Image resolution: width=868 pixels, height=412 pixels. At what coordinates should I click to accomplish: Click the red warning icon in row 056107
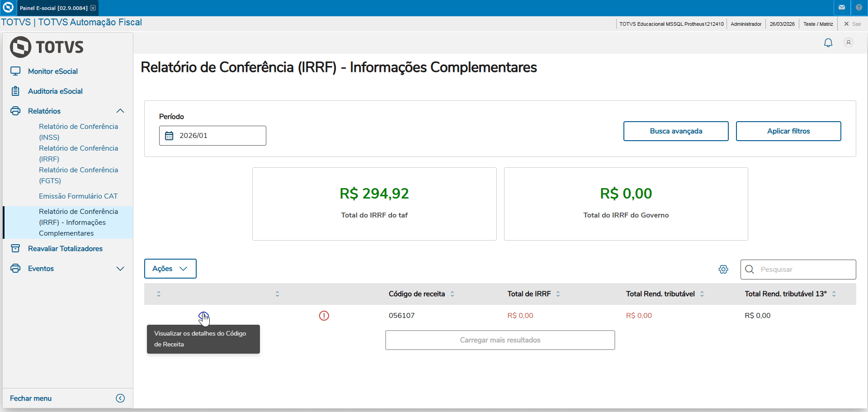pyautogui.click(x=324, y=316)
